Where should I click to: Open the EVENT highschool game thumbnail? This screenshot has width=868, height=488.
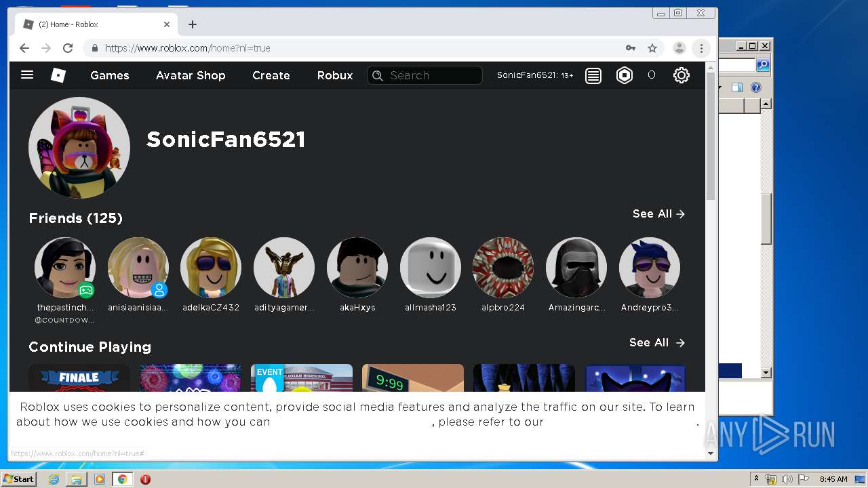(x=302, y=378)
